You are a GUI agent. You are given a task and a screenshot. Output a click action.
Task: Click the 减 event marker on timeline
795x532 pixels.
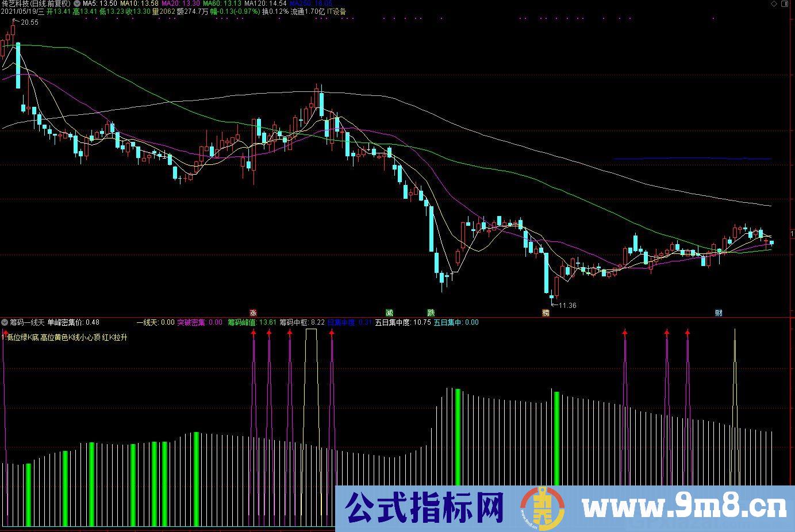(x=389, y=313)
